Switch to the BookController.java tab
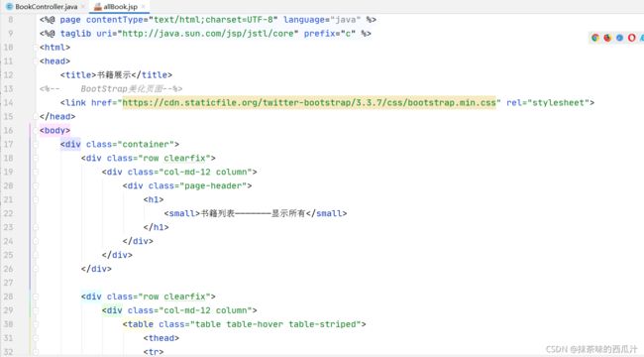Screen dimensions: 644x357 pos(47,7)
